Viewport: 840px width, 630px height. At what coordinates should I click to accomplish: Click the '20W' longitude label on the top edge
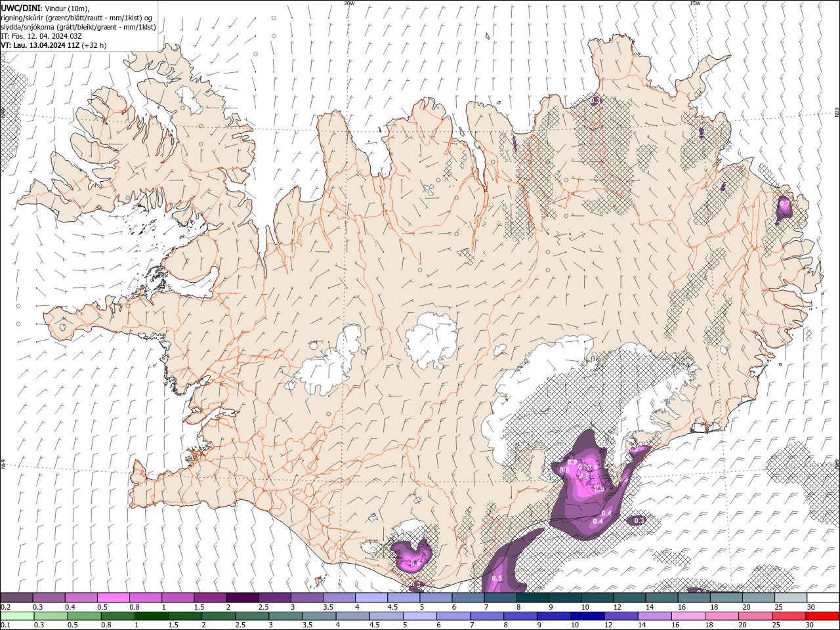349,3
